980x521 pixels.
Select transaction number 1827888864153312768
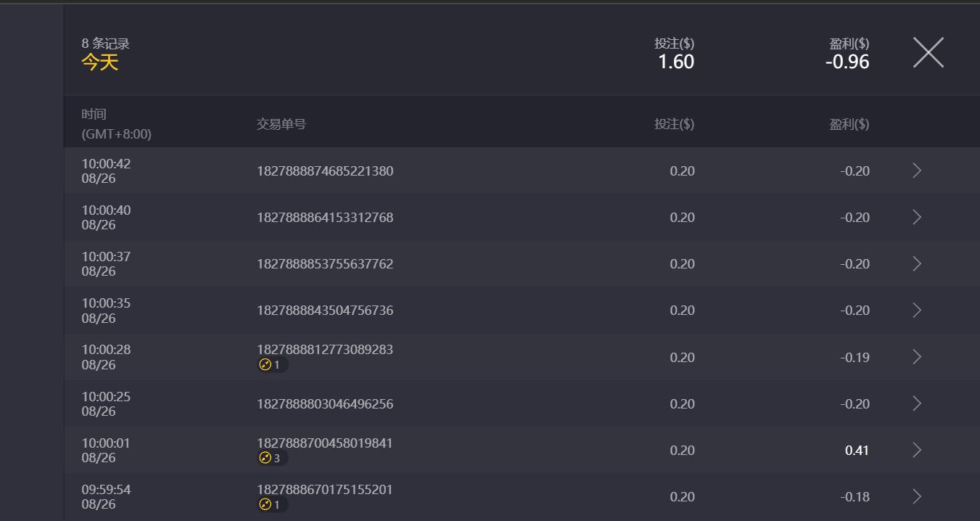(x=324, y=218)
